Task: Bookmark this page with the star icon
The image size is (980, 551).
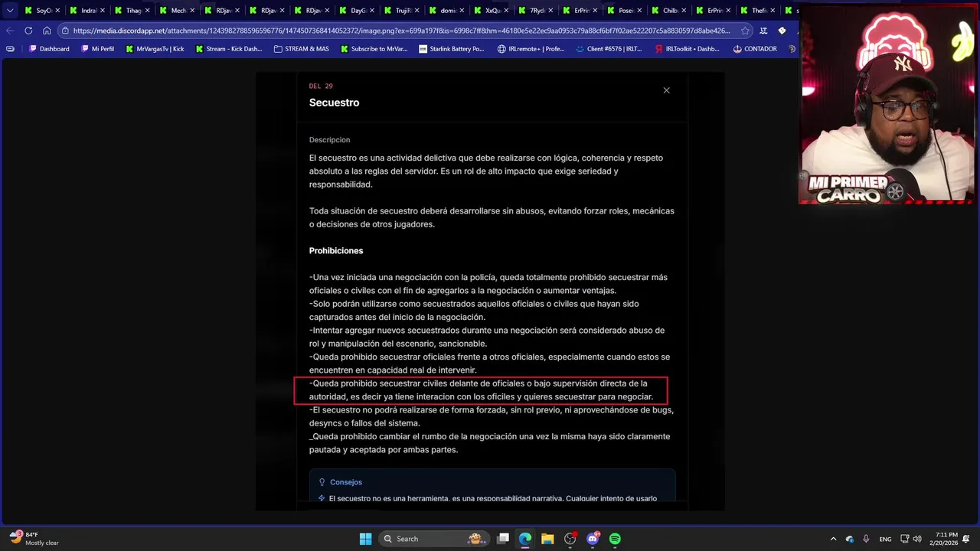Action: click(x=745, y=31)
